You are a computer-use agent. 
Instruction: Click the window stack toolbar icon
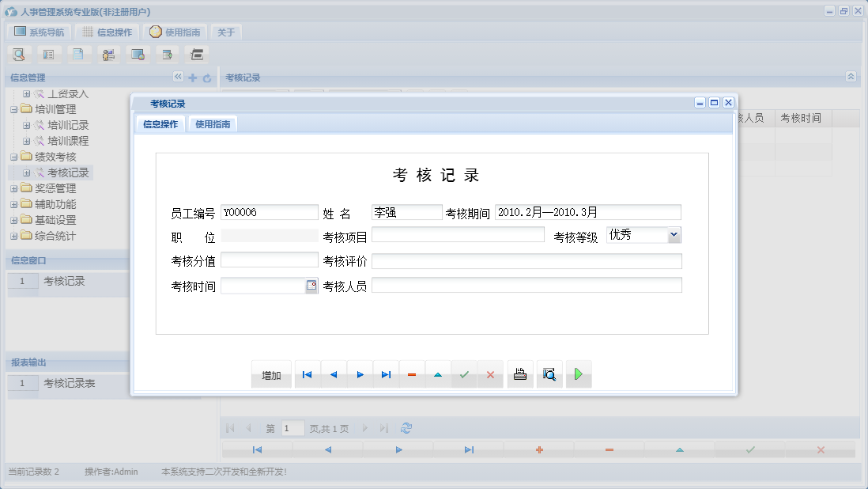point(197,55)
